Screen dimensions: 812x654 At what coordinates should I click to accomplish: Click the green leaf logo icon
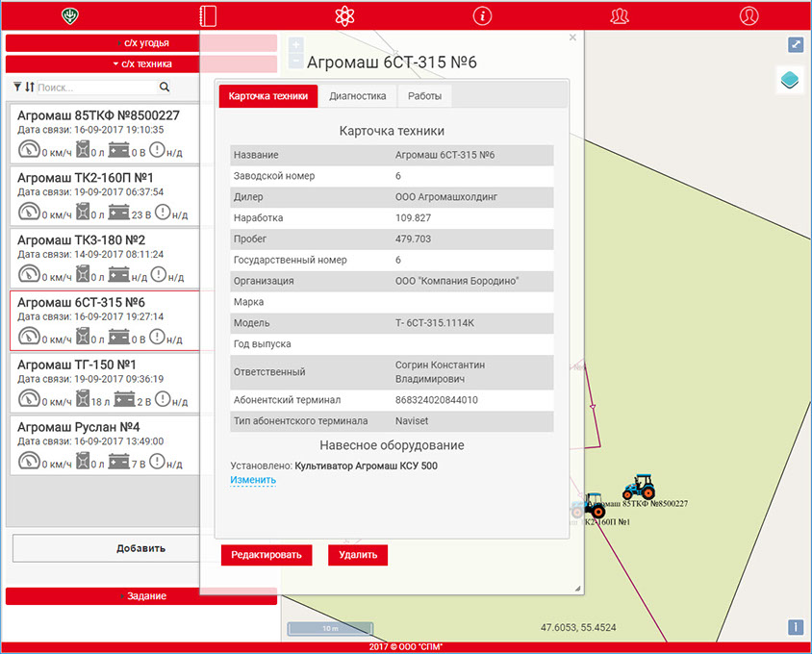pyautogui.click(x=68, y=15)
